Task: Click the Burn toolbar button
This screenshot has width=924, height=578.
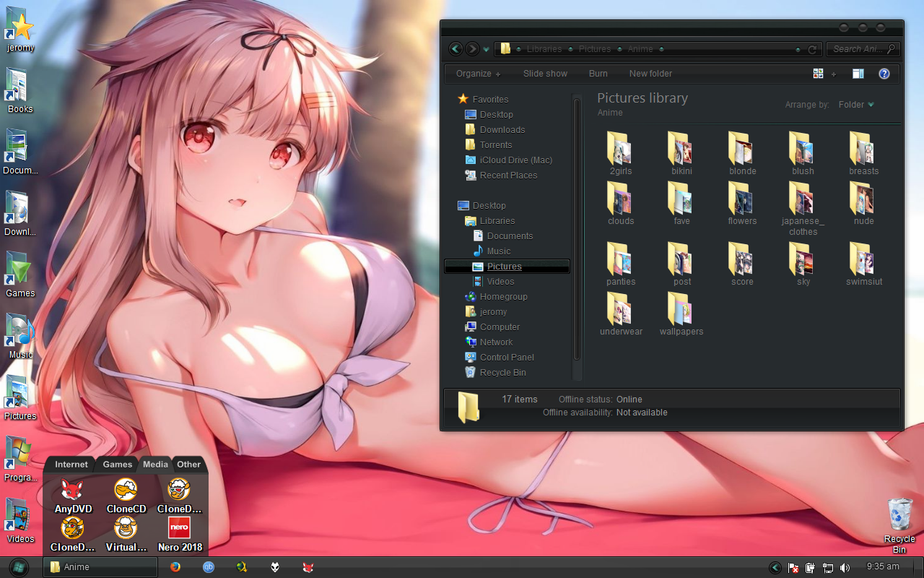Action: click(598, 74)
